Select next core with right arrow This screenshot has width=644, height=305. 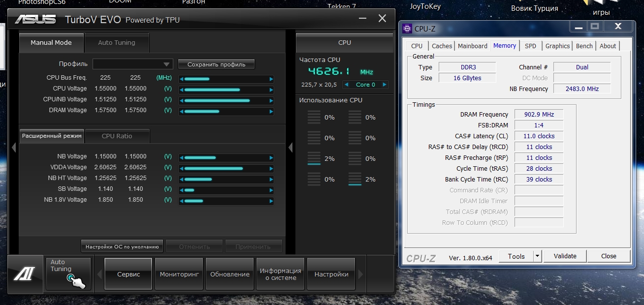385,85
